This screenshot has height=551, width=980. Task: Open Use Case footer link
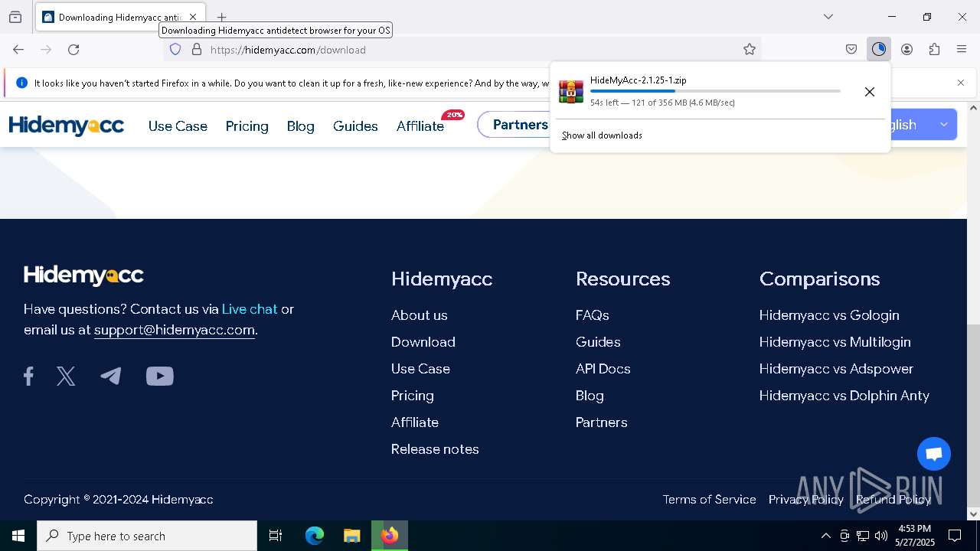click(420, 369)
